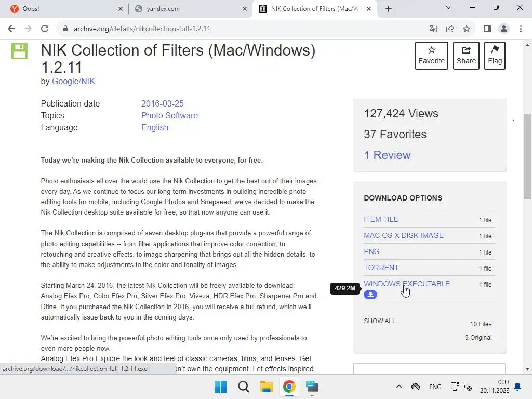This screenshot has height=399, width=532.
Task: Close the NIK Collection tab
Action: (x=369, y=9)
